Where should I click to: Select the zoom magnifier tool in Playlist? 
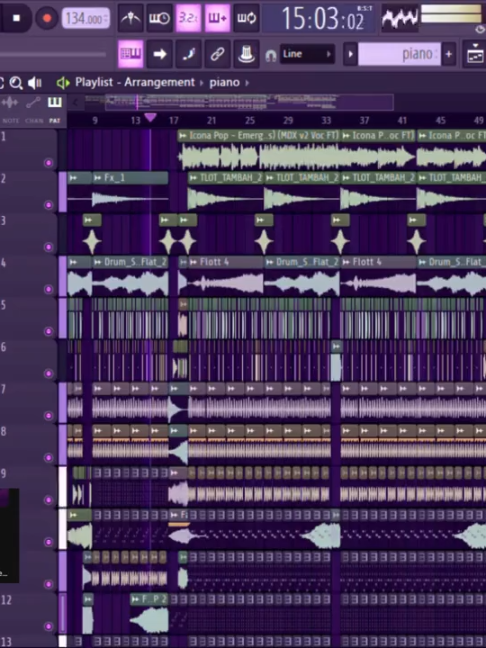tap(16, 83)
